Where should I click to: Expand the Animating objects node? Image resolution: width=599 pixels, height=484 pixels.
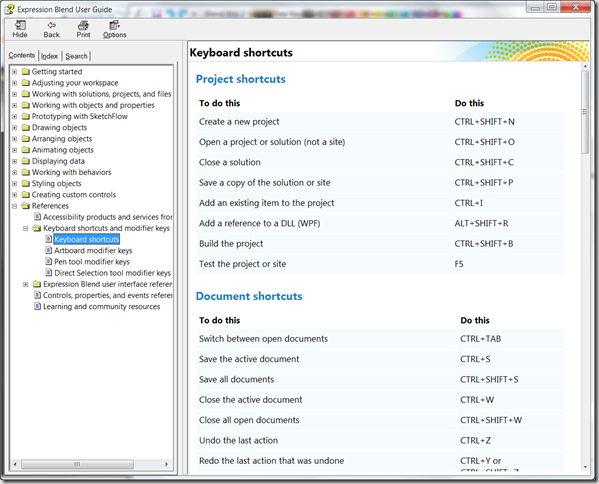coord(15,150)
